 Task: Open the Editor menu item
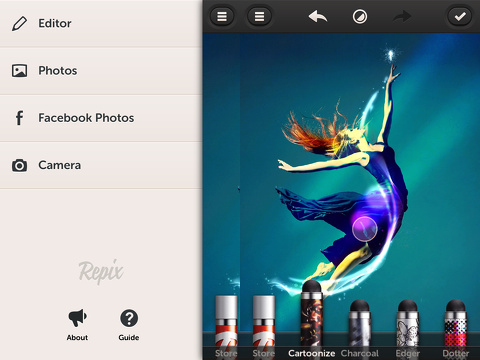tap(101, 23)
